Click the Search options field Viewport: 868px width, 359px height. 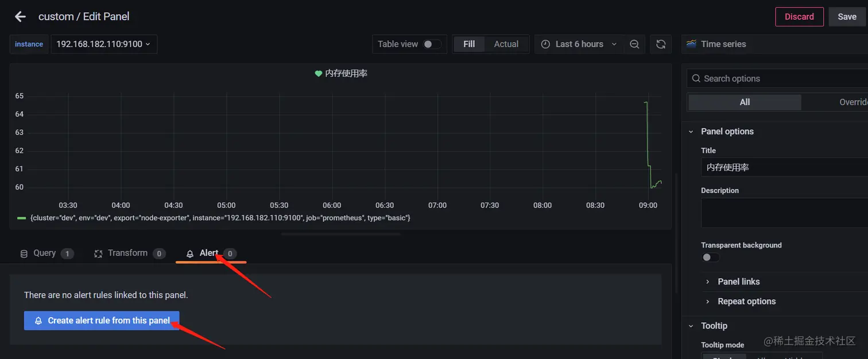pyautogui.click(x=777, y=79)
